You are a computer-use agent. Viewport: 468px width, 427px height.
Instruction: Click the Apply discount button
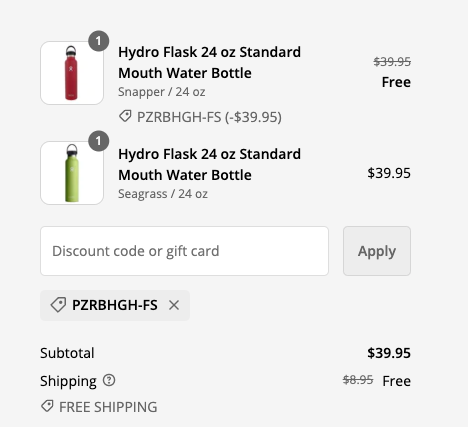[x=377, y=251]
